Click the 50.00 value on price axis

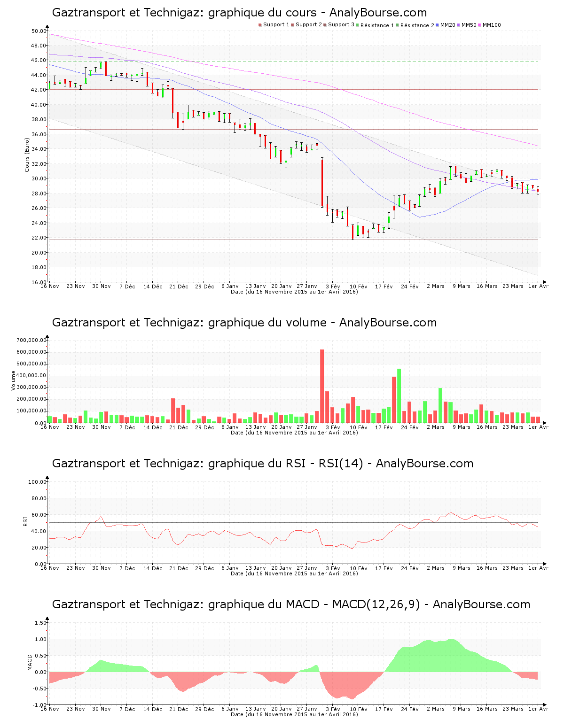tap(39, 31)
